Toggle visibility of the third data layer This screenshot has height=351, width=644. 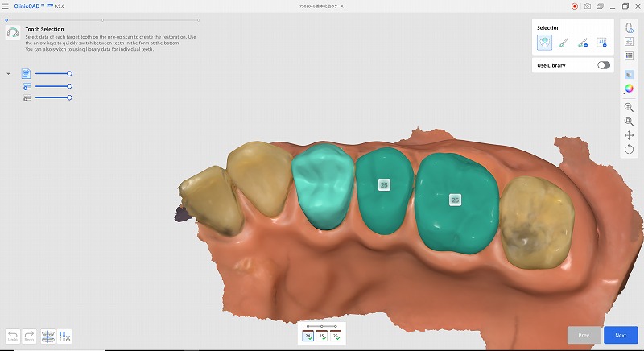[27, 97]
